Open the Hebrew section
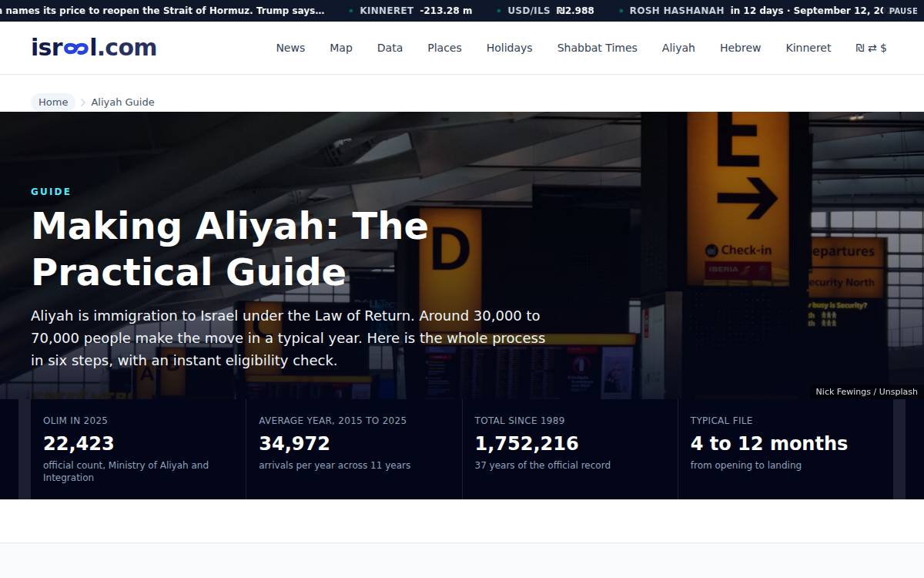 coord(740,48)
